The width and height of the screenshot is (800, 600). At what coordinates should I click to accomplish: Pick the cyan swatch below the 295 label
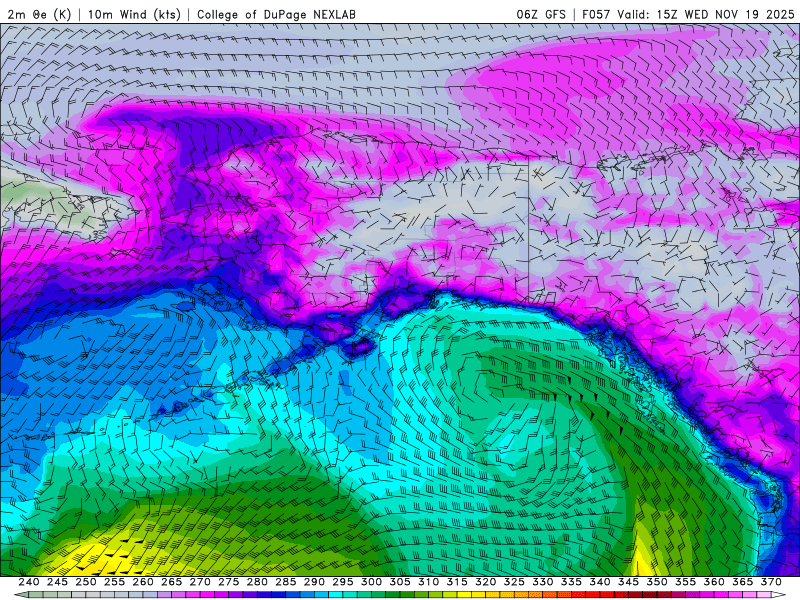(336, 595)
